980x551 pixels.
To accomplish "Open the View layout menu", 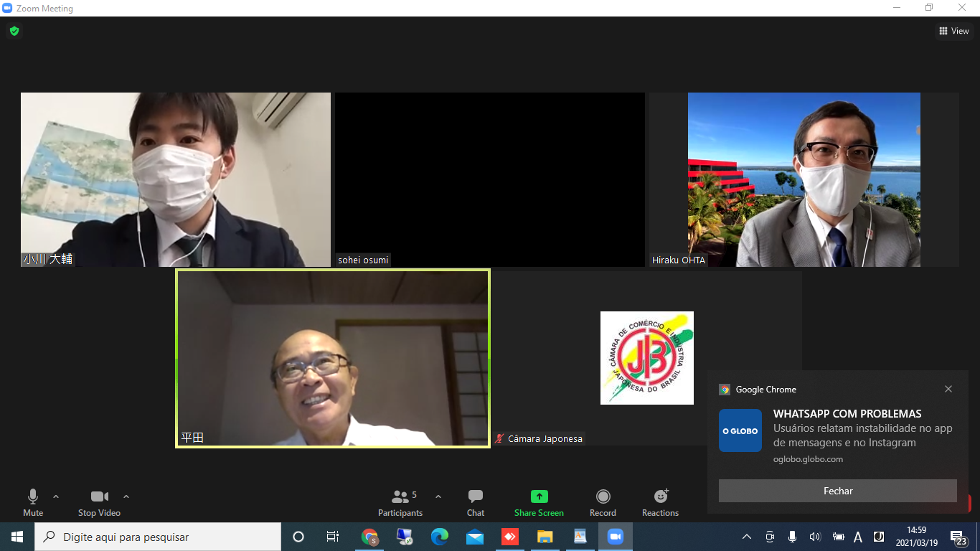I will [954, 31].
